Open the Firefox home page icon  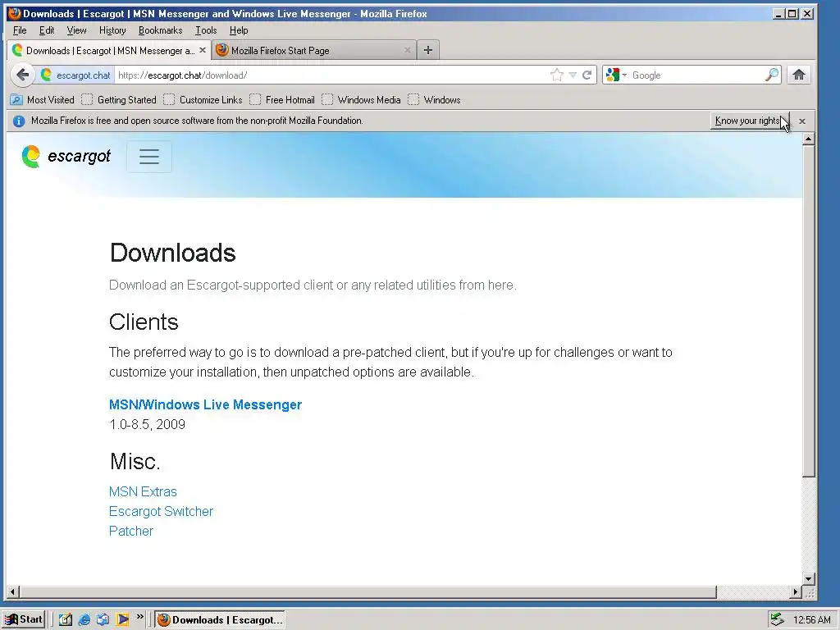click(x=799, y=75)
